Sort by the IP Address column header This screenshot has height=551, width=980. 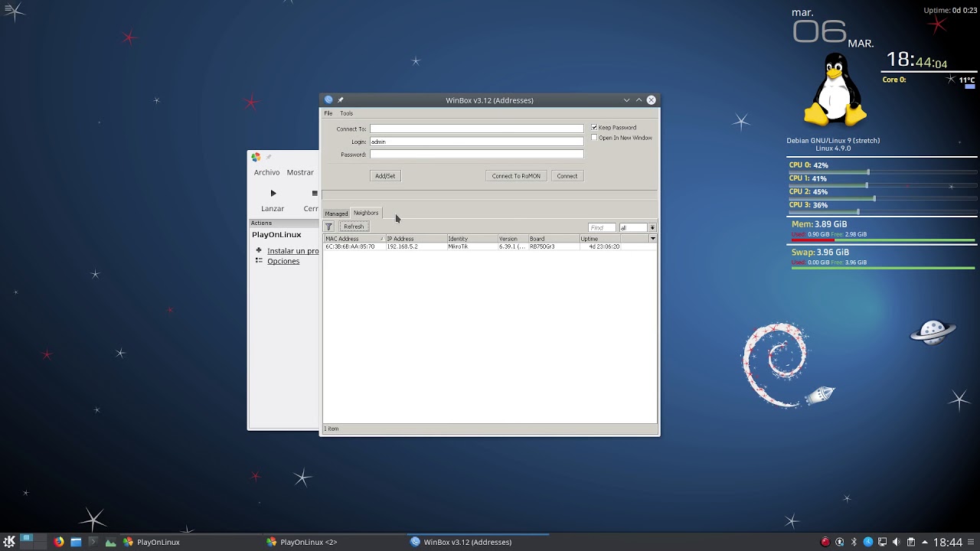416,239
